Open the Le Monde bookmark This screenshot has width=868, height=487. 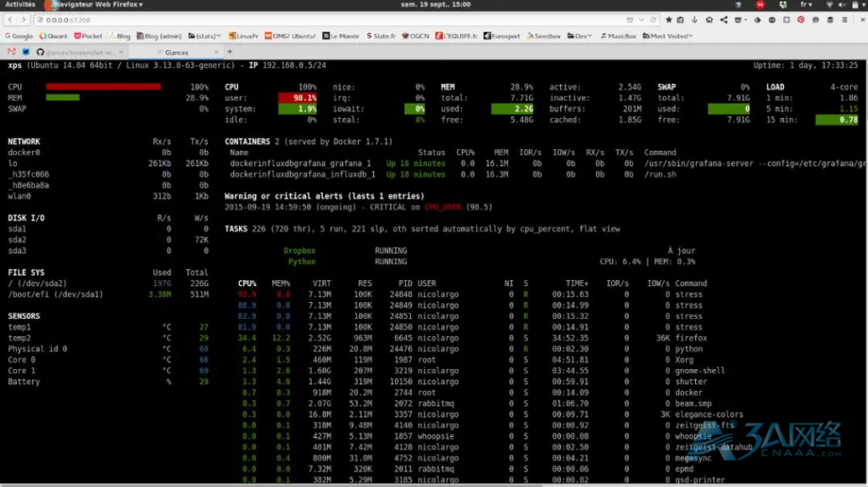pos(341,36)
